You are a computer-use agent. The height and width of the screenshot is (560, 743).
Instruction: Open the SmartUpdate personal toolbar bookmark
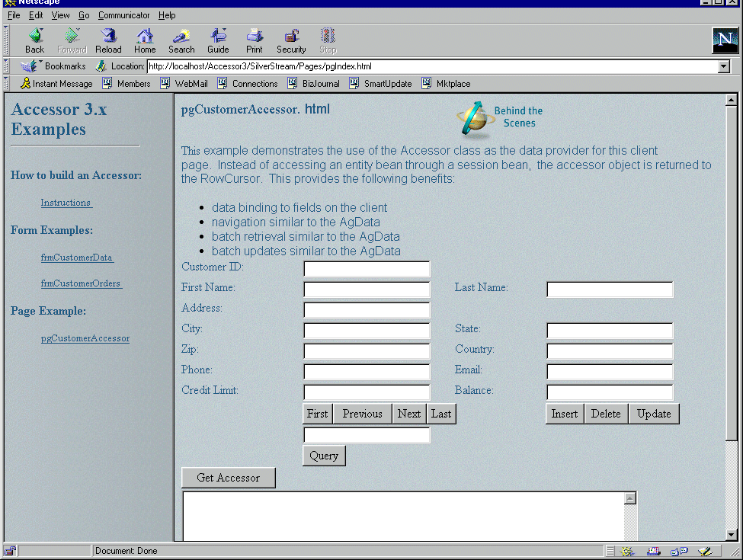(x=380, y=84)
